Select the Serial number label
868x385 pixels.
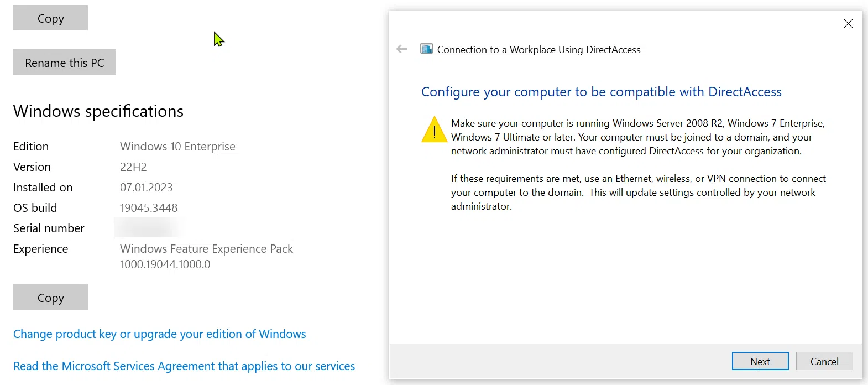click(49, 228)
